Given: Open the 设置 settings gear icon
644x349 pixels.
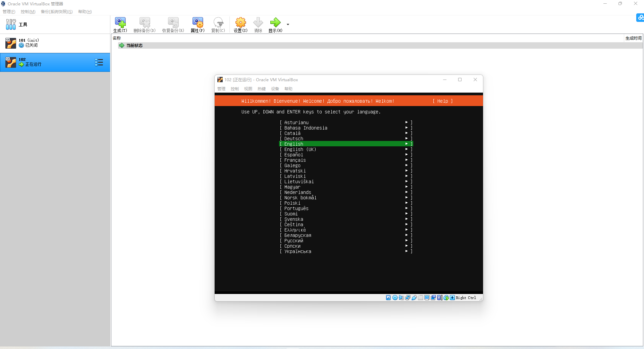Looking at the screenshot, I should pos(240,25).
